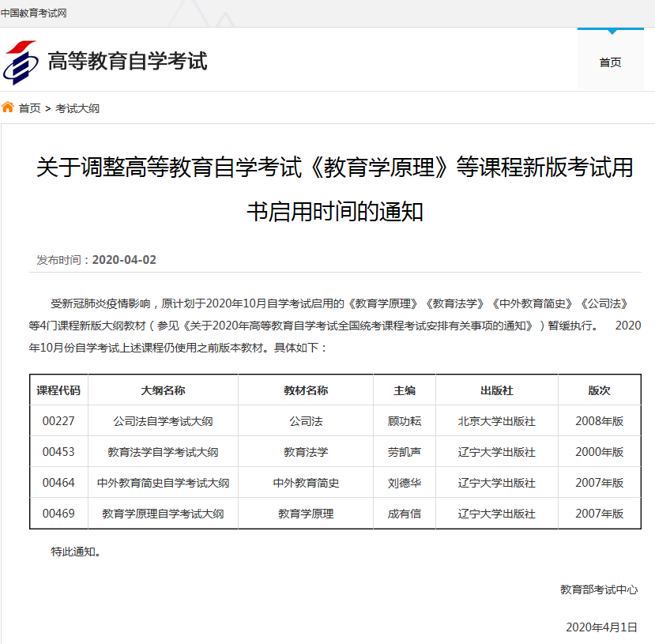Viewport: 655px width, 644px height.
Task: Select editor name 成有信
Action: (405, 514)
